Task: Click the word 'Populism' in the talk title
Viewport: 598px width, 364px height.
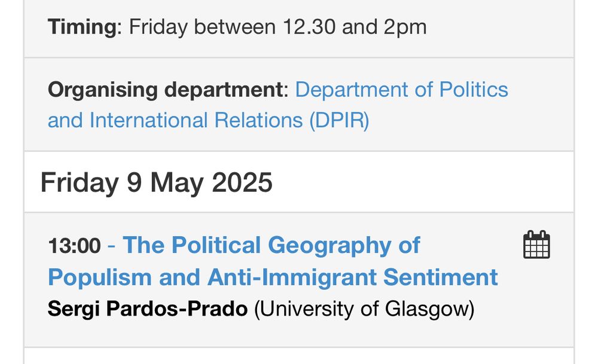Action: (100, 277)
